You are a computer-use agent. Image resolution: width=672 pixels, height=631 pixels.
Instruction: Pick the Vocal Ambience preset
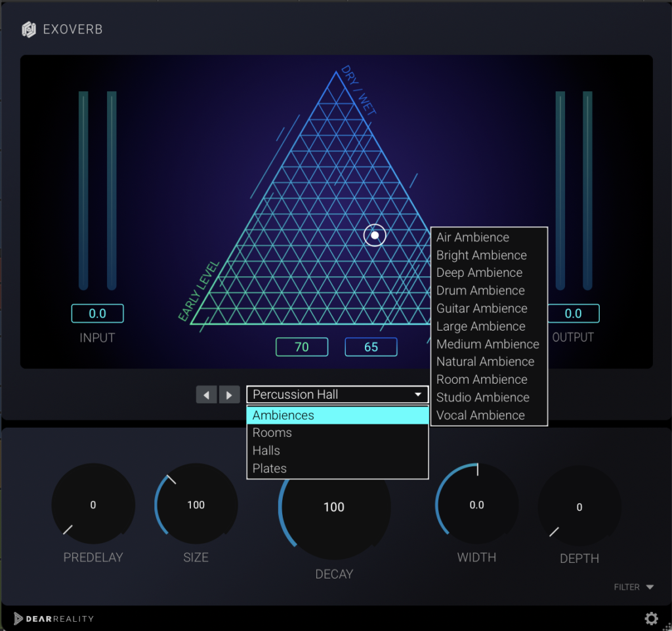click(x=481, y=415)
